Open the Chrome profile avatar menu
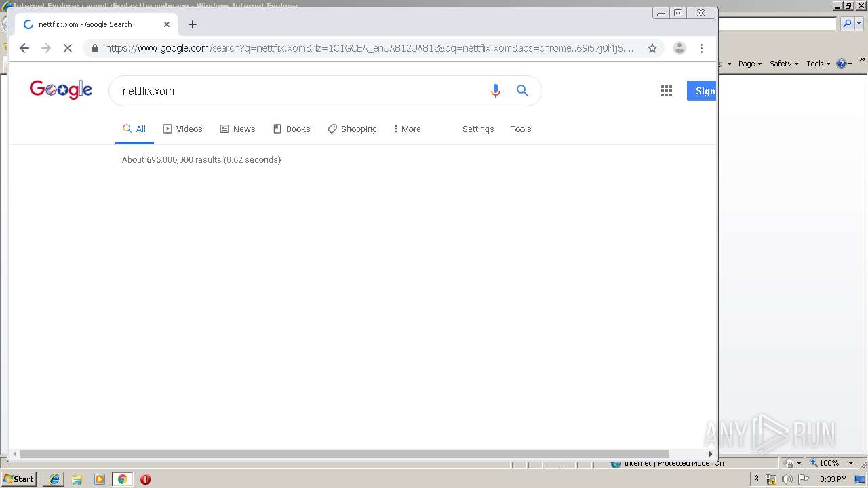This screenshot has width=868, height=488. [x=679, y=48]
